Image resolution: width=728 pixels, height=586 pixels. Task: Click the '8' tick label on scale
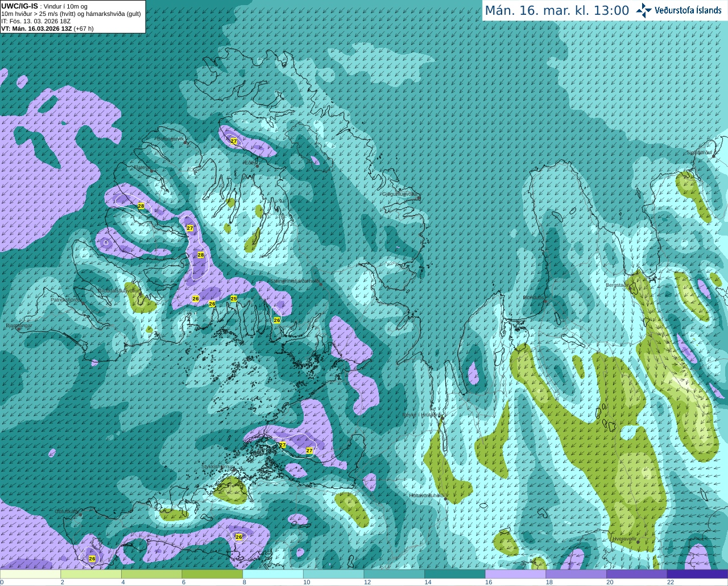point(245,582)
